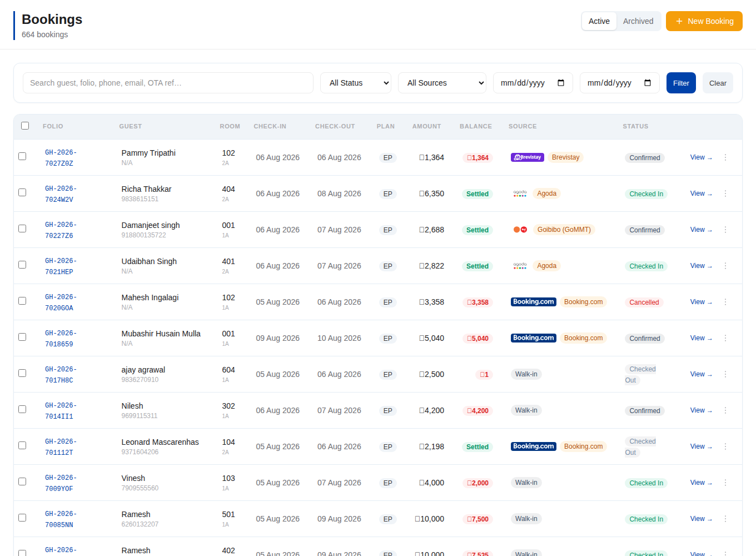Click Booking.com logo in Mahesh Ingalagi row
Viewport: 756px width, 556px height.
pos(534,302)
